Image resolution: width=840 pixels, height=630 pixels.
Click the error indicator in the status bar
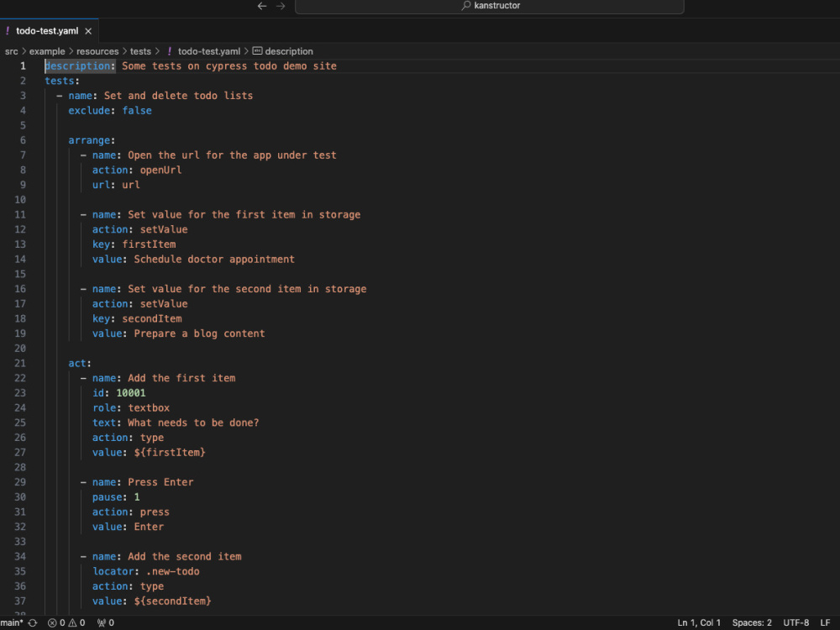(56, 622)
